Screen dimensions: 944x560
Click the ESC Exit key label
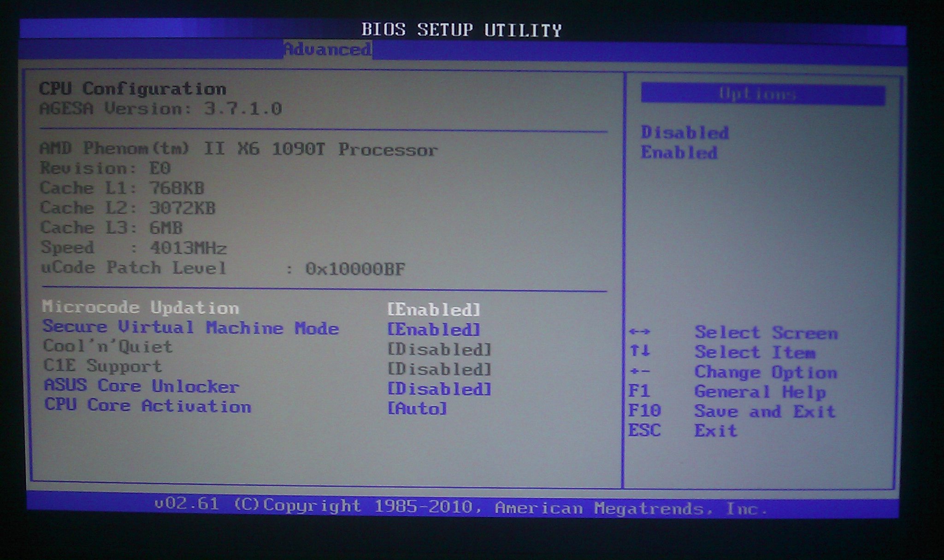tap(644, 430)
